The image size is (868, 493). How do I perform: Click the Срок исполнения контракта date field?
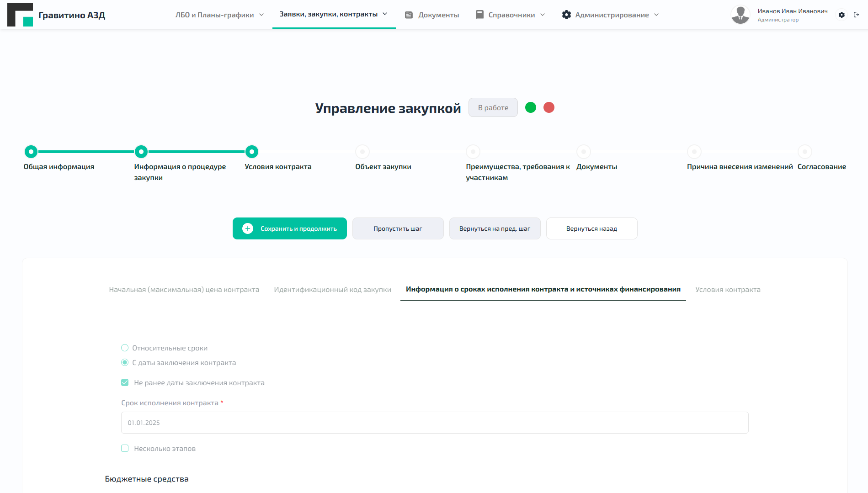pos(434,422)
